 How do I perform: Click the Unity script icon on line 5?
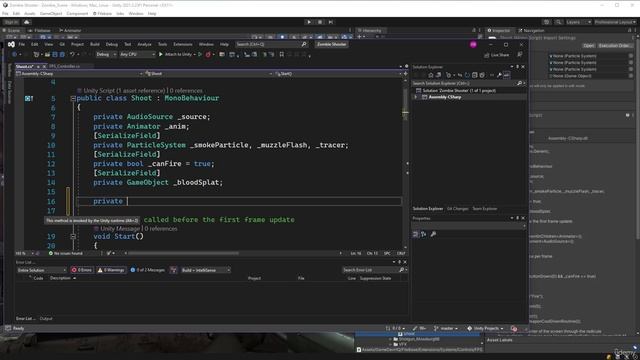[x=28, y=98]
